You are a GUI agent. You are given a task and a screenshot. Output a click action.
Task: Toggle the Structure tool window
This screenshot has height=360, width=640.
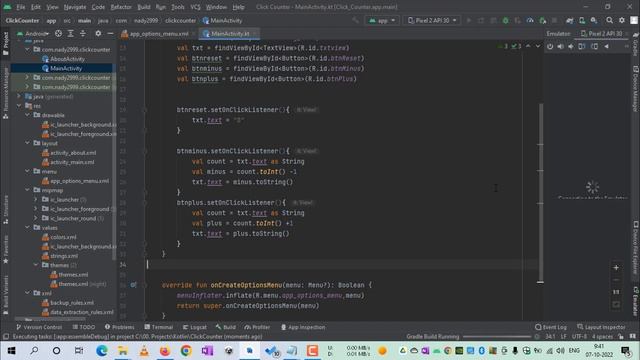[6, 210]
